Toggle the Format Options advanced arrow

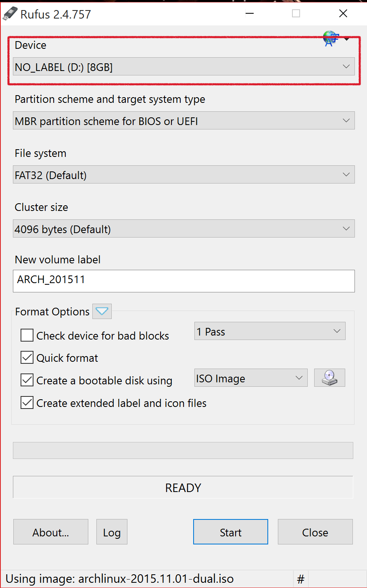click(102, 311)
